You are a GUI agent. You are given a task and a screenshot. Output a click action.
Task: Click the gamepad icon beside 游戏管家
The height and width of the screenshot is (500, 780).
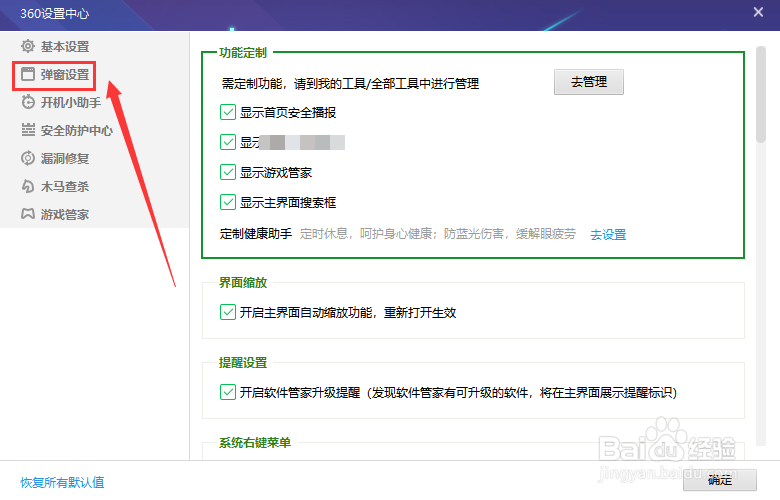coord(28,214)
